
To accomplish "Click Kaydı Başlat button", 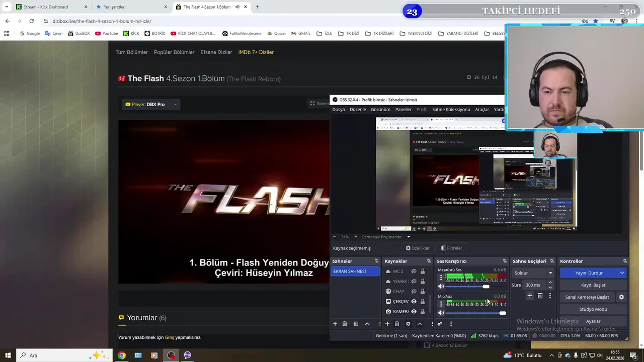I will tap(593, 285).
